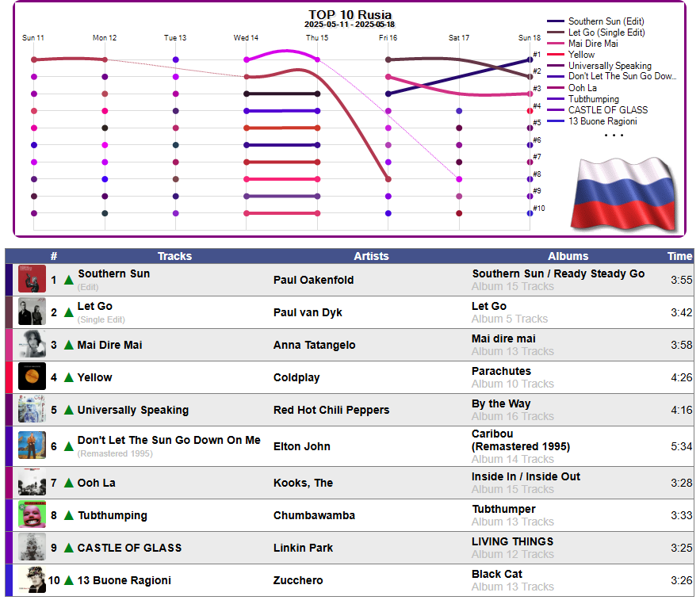The image size is (700, 604).
Task: Open artist Anna Tatangelo
Action: click(314, 345)
